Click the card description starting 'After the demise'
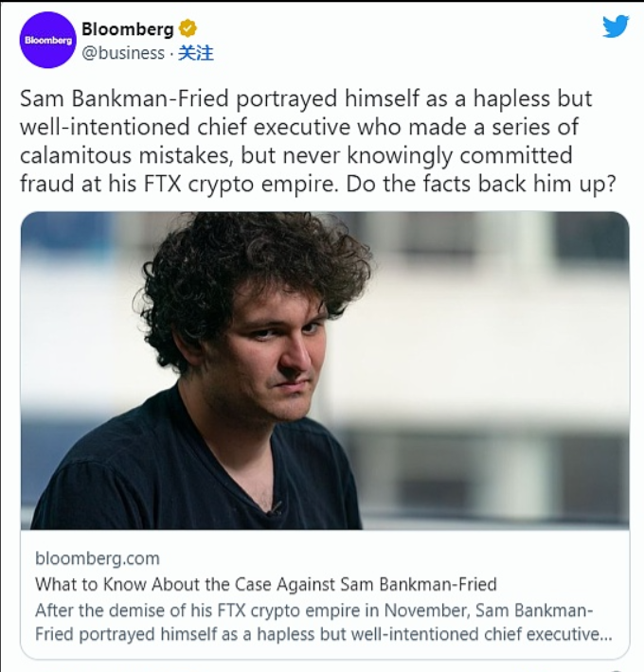 point(322,622)
